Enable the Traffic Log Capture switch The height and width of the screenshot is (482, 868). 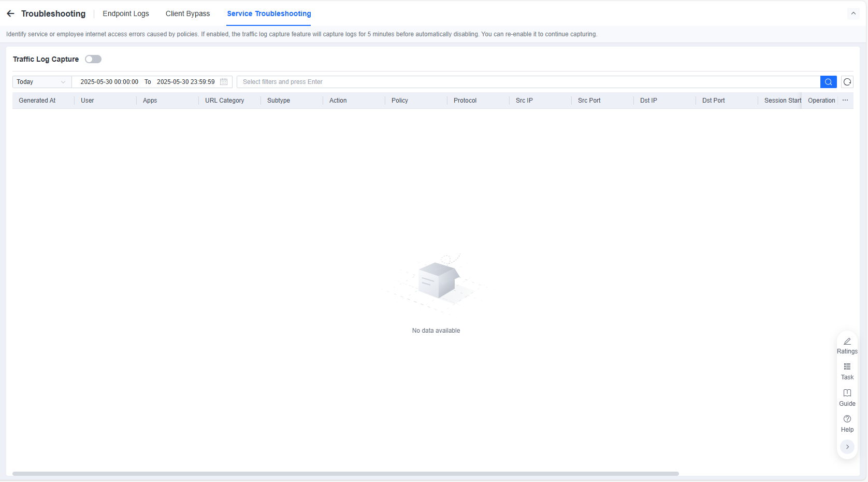pos(93,59)
